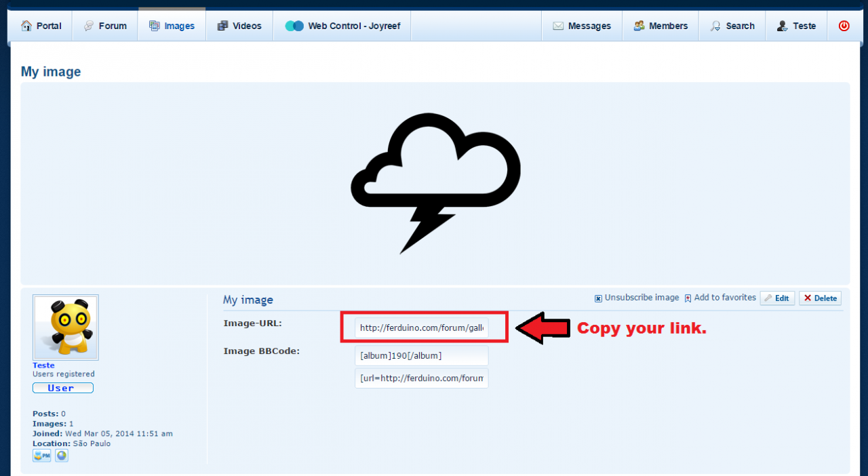Open Web Control - Joyreef page
Screen dimensions: 868x476
342,26
